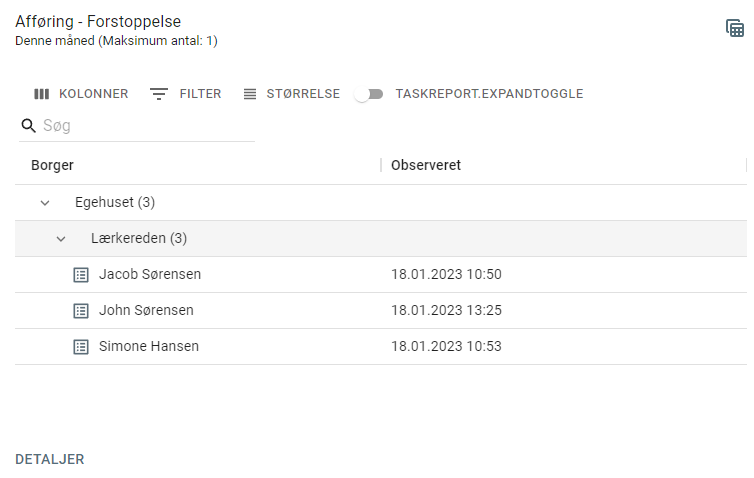Open the Detaljer link
The image size is (754, 478).
[50, 459]
